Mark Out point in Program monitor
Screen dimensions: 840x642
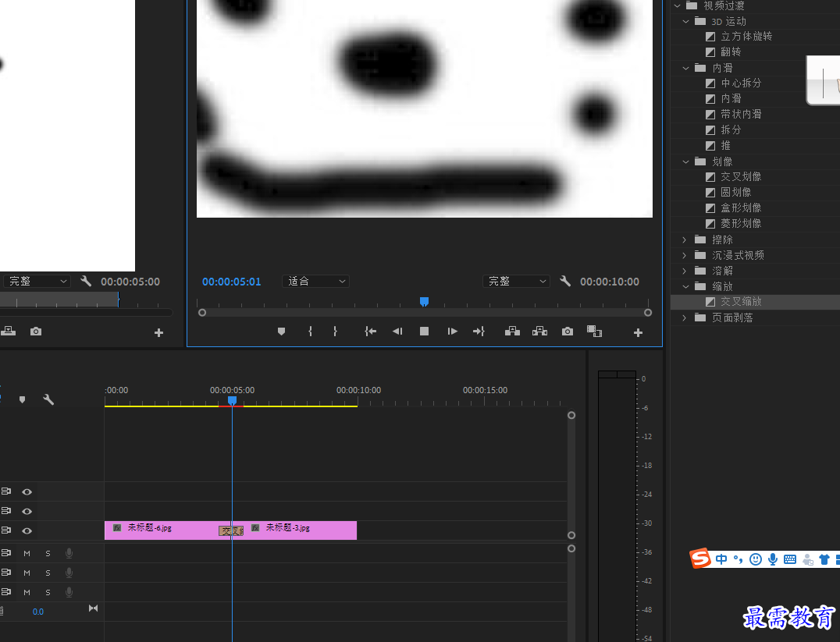click(336, 332)
